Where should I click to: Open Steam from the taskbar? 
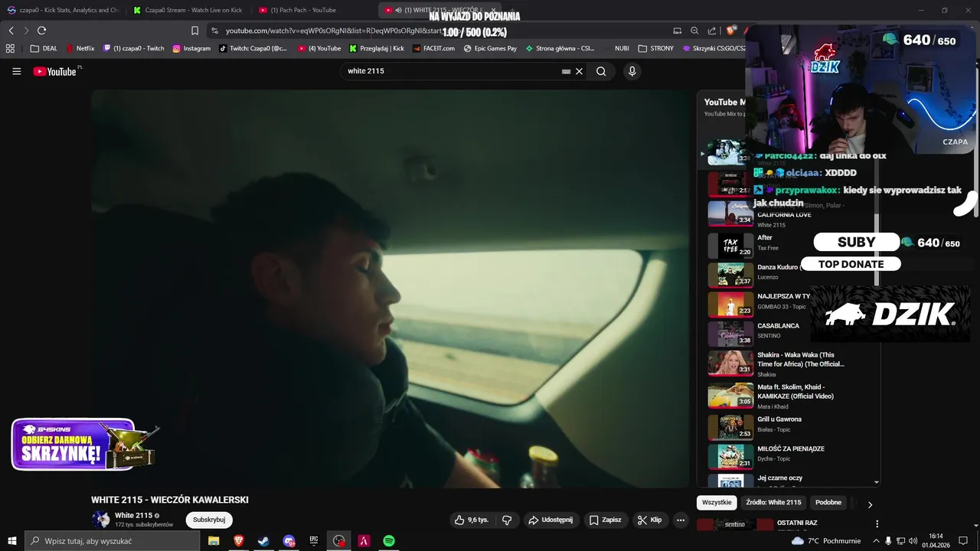tap(263, 541)
